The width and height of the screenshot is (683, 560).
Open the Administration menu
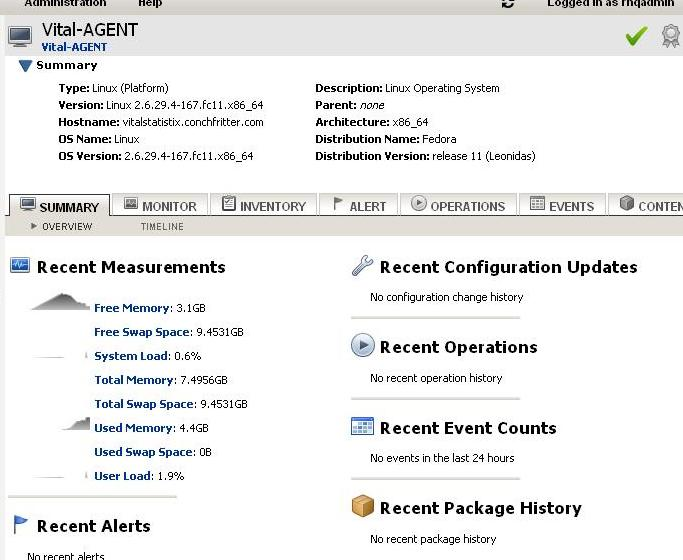tap(65, 3)
